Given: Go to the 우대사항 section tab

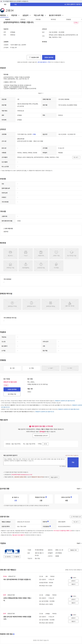Looking at the screenshot, I should (x=38, y=20).
